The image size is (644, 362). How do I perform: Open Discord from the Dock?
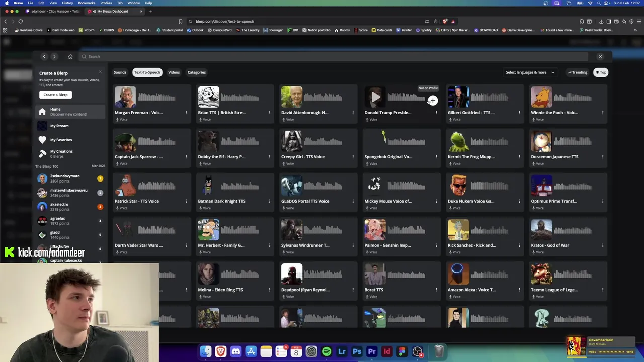pos(235,351)
